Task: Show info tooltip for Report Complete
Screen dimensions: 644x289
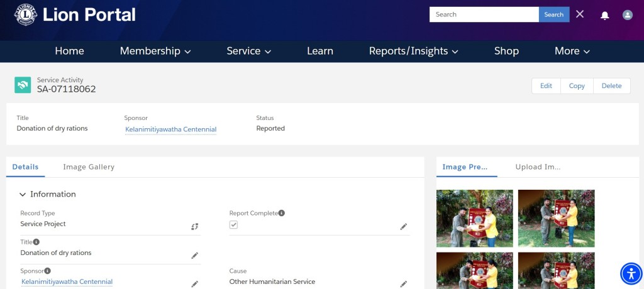Action: click(x=281, y=213)
